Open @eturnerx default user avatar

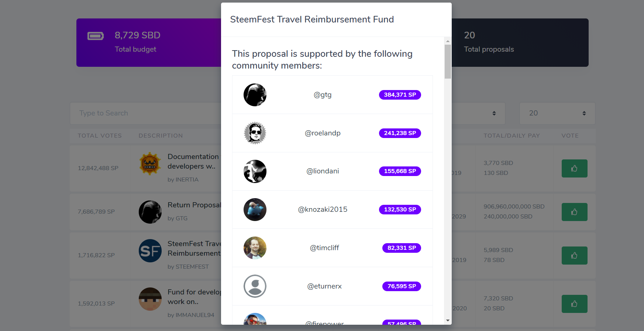[x=255, y=286]
